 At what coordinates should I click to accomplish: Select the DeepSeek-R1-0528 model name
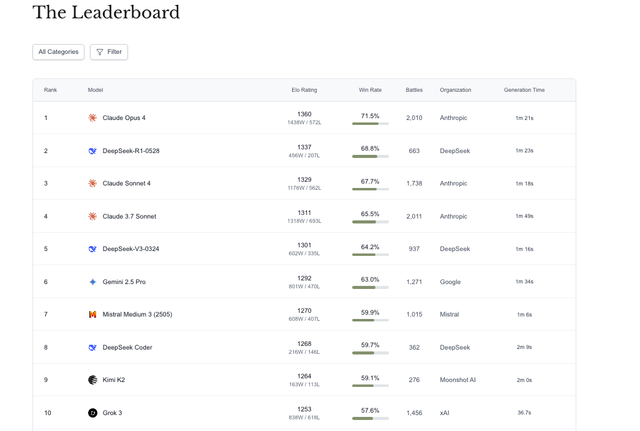[131, 151]
